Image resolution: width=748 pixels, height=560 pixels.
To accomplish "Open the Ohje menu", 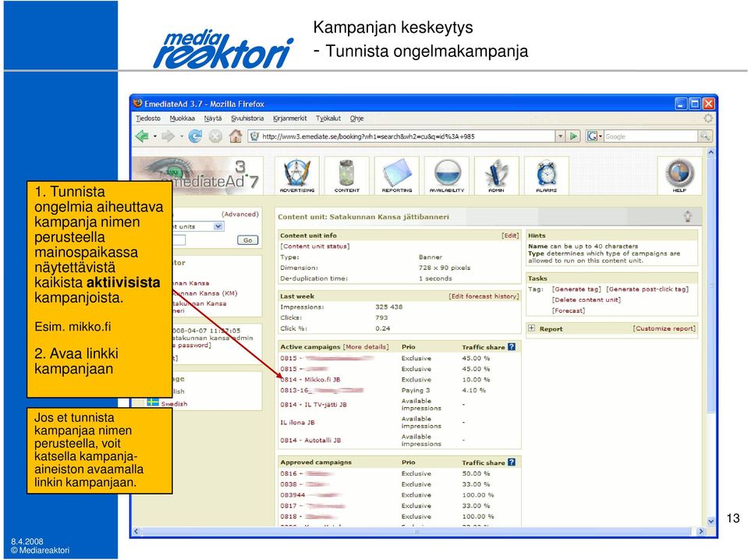I will (356, 119).
